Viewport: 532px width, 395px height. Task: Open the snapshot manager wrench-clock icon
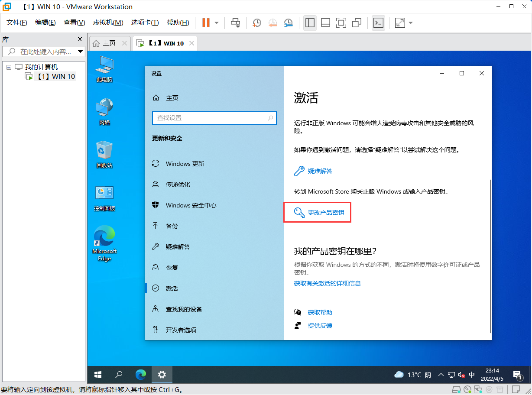[288, 23]
